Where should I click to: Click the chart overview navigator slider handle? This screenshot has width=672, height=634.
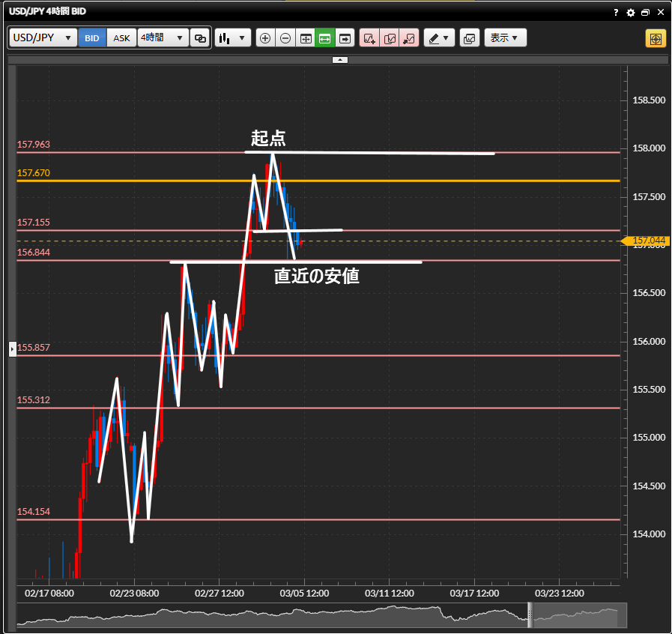coord(530,615)
